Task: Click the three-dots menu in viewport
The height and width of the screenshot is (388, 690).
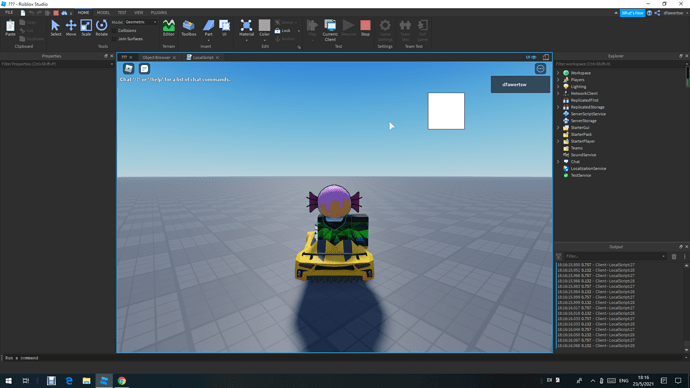Action: point(540,69)
